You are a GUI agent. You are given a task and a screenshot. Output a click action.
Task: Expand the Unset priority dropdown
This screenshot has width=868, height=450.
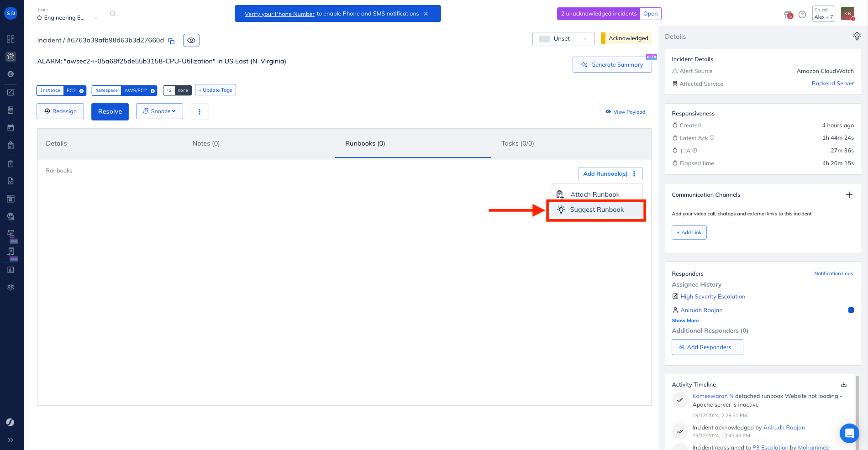[x=563, y=39]
